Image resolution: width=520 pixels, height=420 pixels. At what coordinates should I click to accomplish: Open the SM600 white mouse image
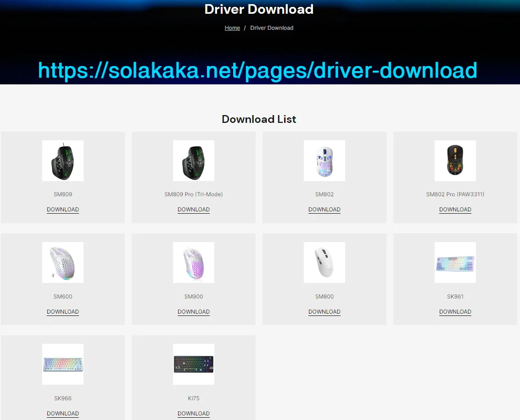click(x=63, y=262)
